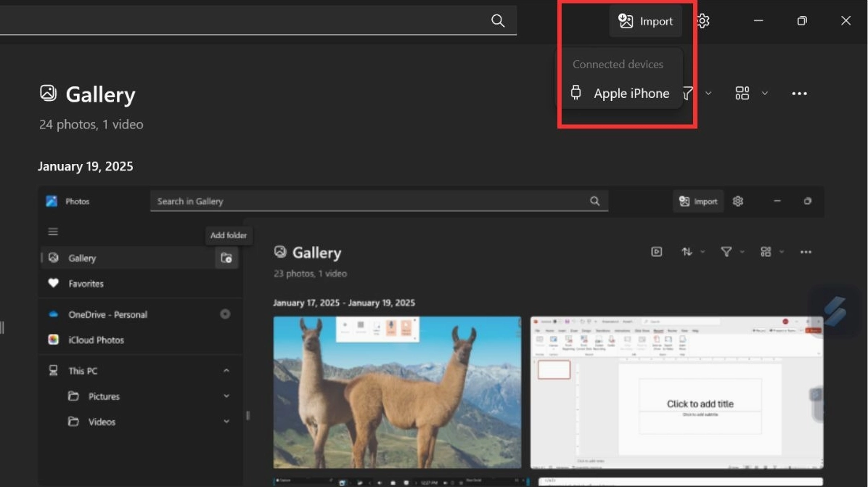868x487 pixels.
Task: Restore down the window using the title bar
Action: pos(802,21)
